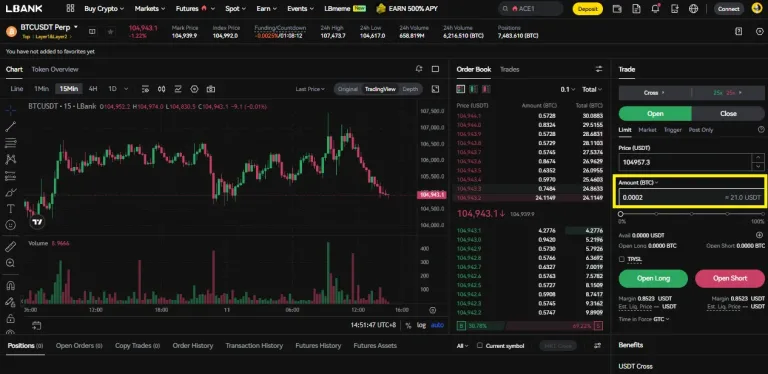
Task: Open the Order History tab
Action: coord(192,346)
